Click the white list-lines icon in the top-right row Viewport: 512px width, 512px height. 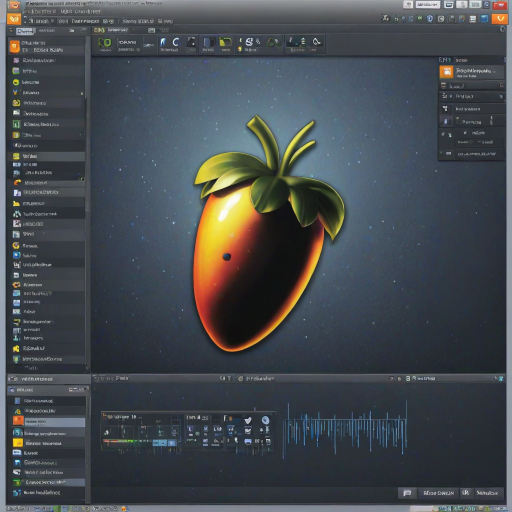tap(473, 19)
